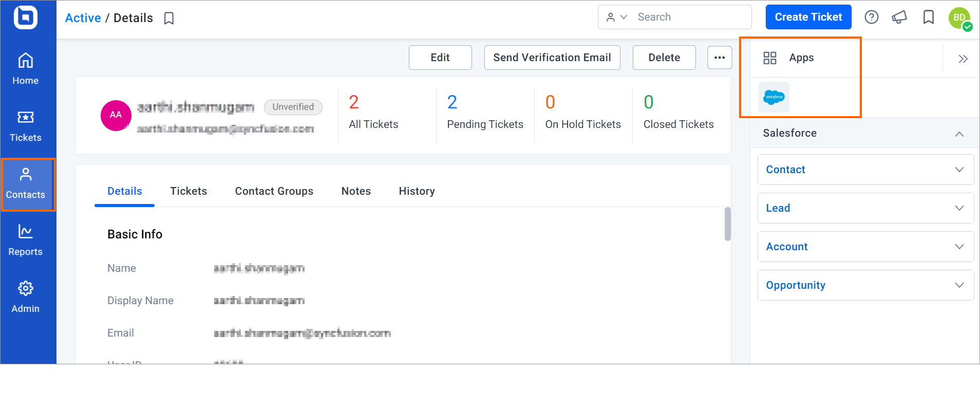This screenshot has height=409, width=980.
Task: Open Admin settings in sidebar
Action: pos(25,297)
